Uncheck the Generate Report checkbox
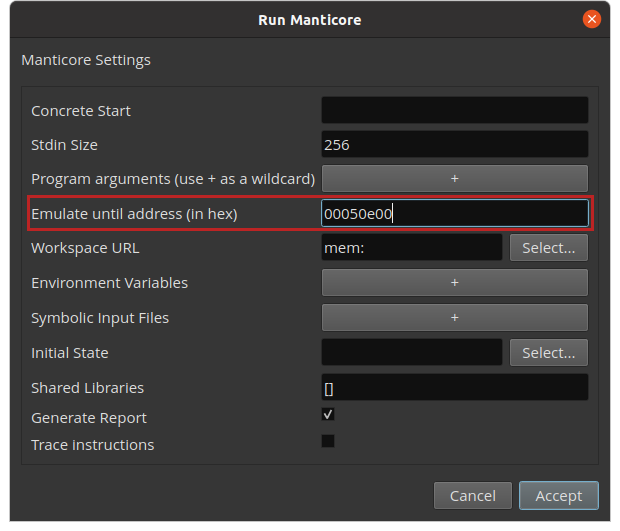The height and width of the screenshot is (531, 620). click(x=328, y=415)
